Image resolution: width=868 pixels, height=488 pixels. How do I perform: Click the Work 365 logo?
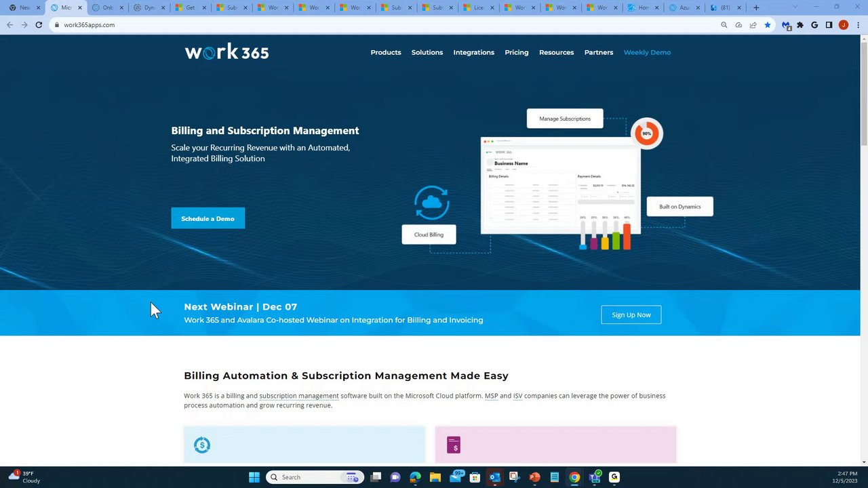[x=226, y=52]
